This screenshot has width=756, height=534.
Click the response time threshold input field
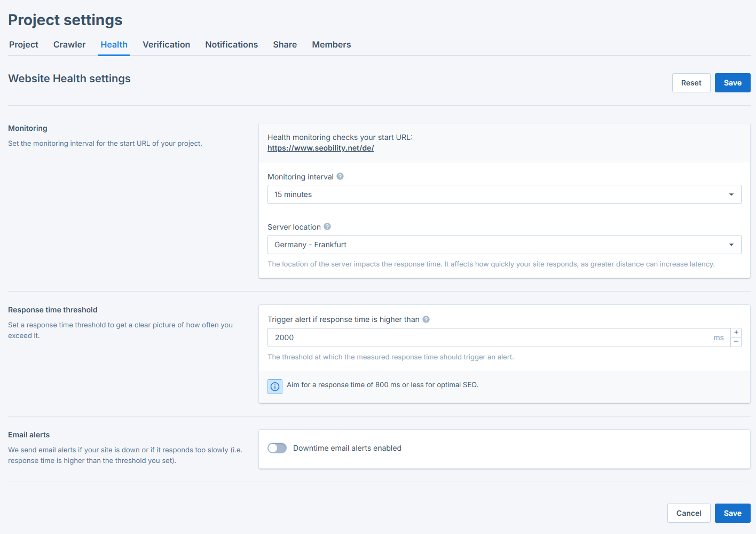point(481,337)
